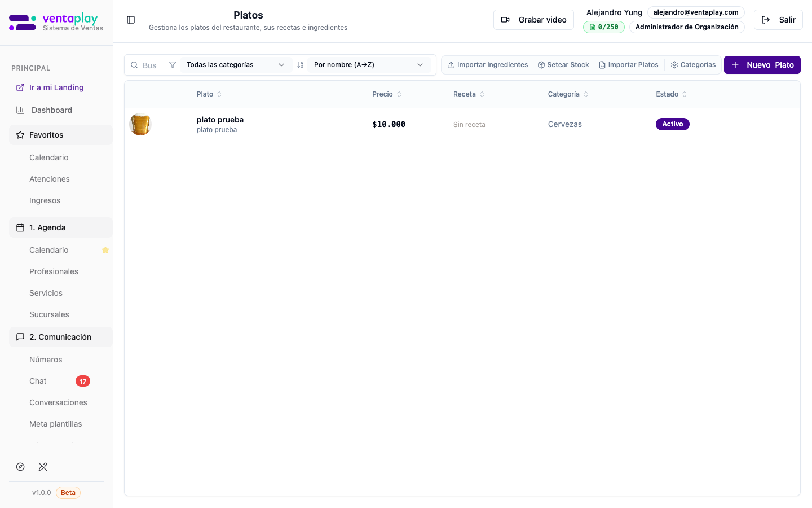Follow the Ir a mi Landing link

click(56, 87)
